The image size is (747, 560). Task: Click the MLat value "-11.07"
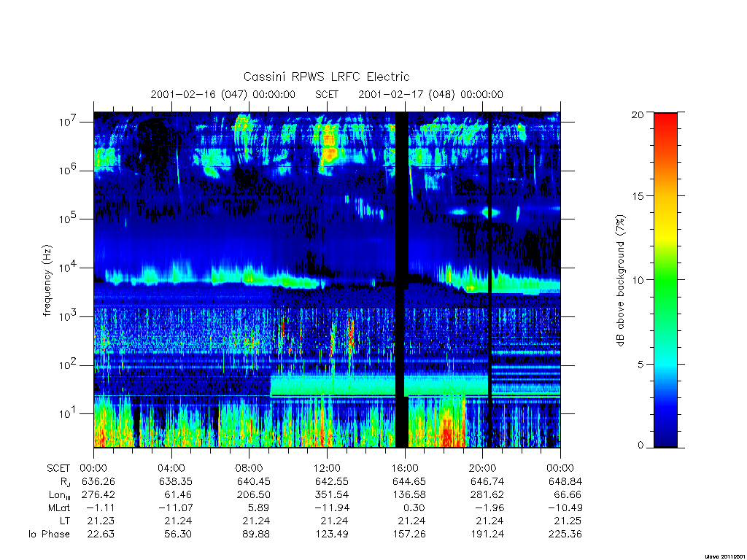tap(176, 507)
